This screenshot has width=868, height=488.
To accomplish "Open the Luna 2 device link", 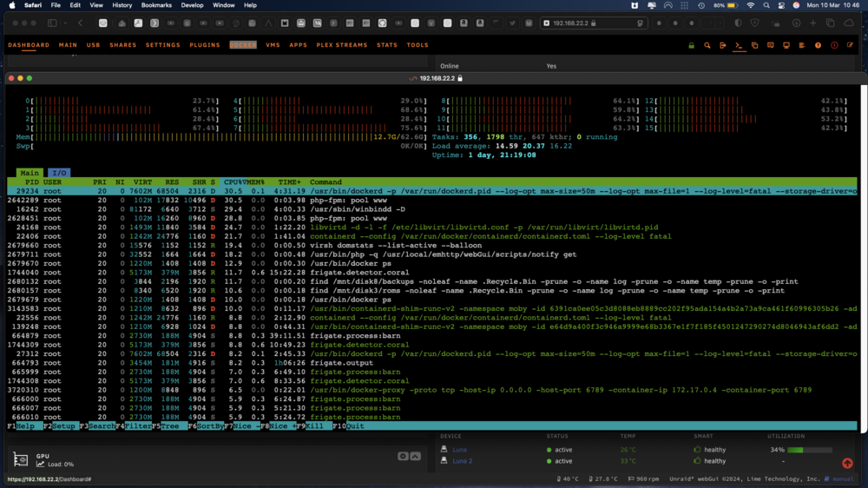I will 463,461.
